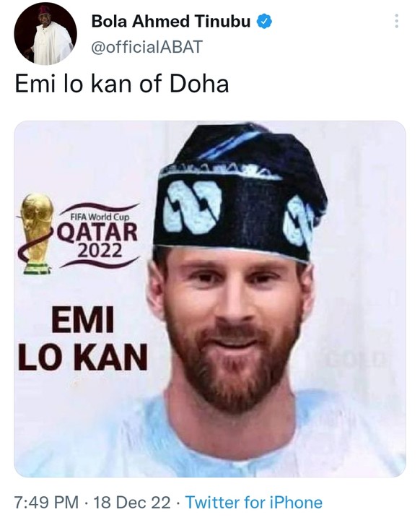Open the Bola Ahmed Tinubu display name
This screenshot has width=420, height=520.
pos(170,22)
